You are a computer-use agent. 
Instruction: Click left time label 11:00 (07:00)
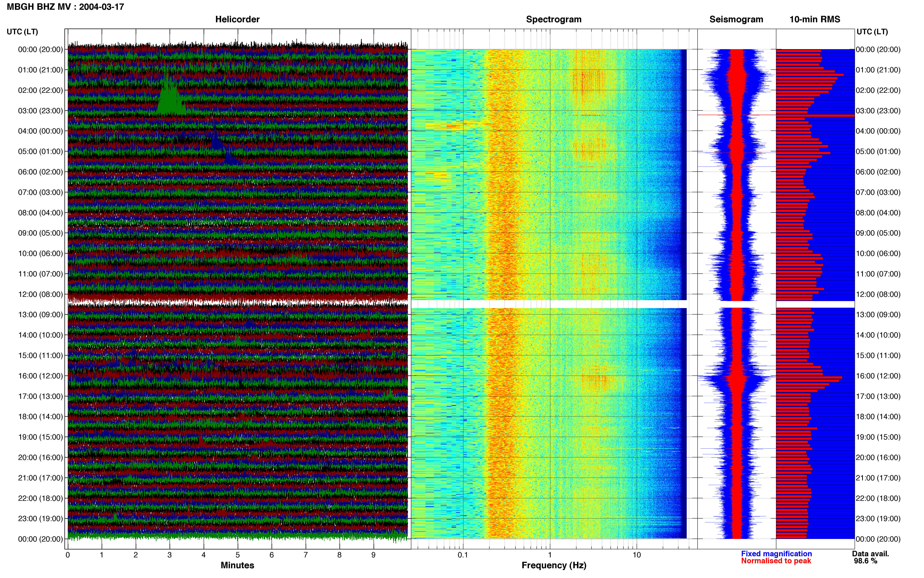(x=40, y=274)
